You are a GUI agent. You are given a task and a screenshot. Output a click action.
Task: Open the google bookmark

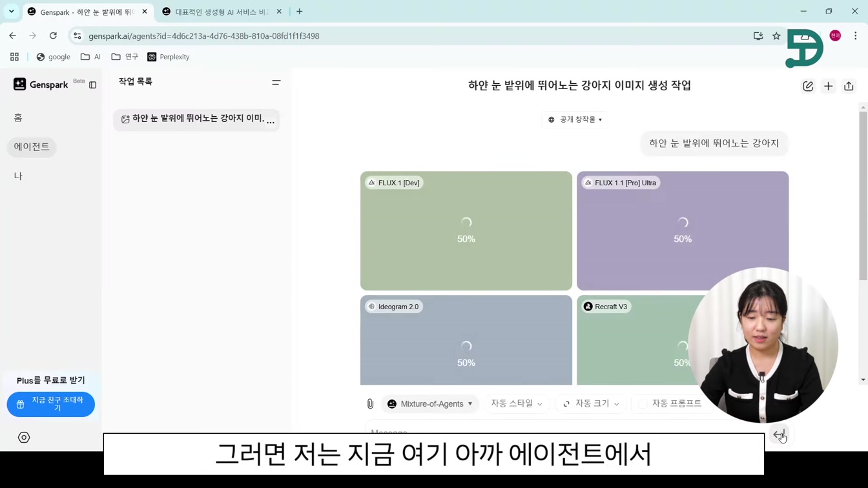click(x=54, y=57)
